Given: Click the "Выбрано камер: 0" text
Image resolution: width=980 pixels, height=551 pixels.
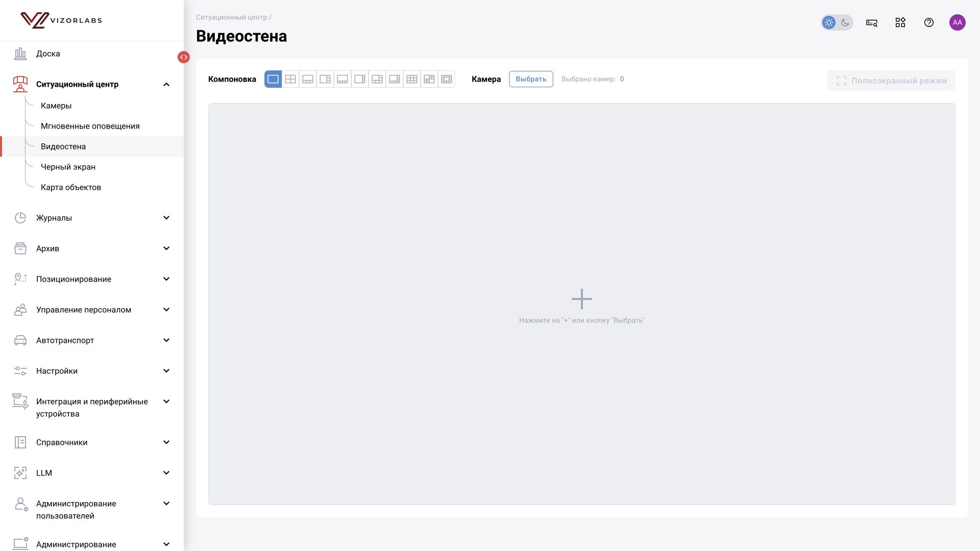Looking at the screenshot, I should tap(593, 79).
